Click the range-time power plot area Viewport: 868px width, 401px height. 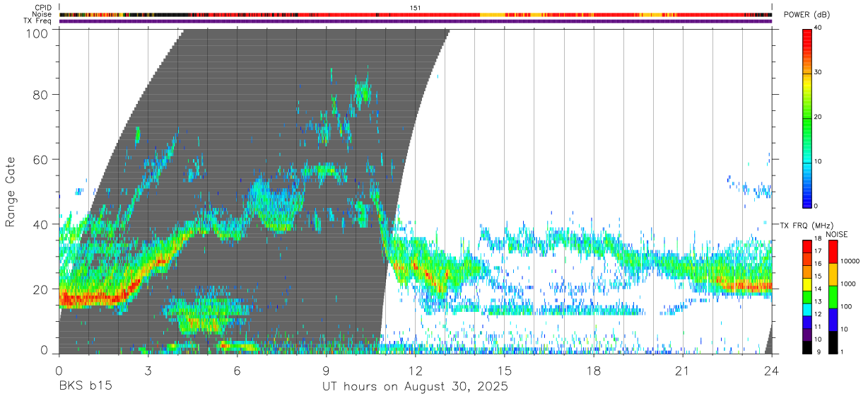tap(416, 192)
